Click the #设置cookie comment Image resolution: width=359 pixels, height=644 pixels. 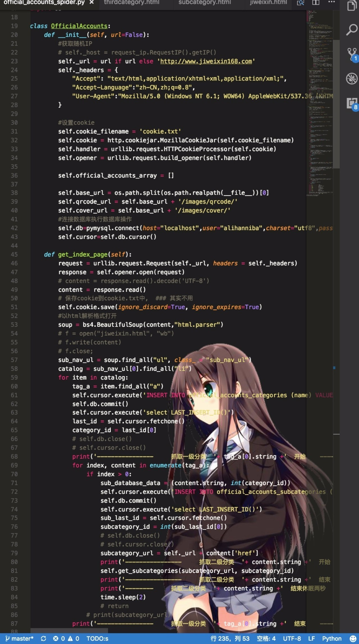point(76,123)
